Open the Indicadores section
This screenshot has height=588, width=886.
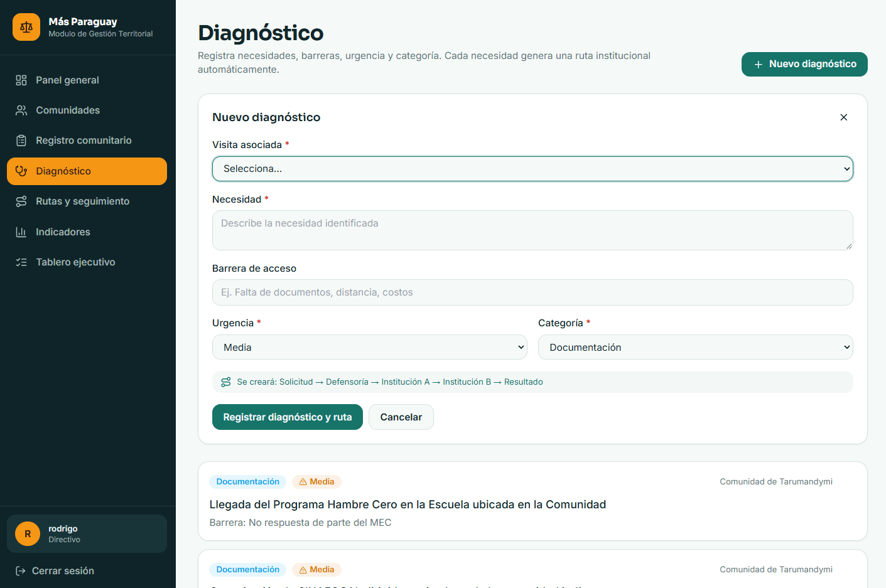[87, 232]
